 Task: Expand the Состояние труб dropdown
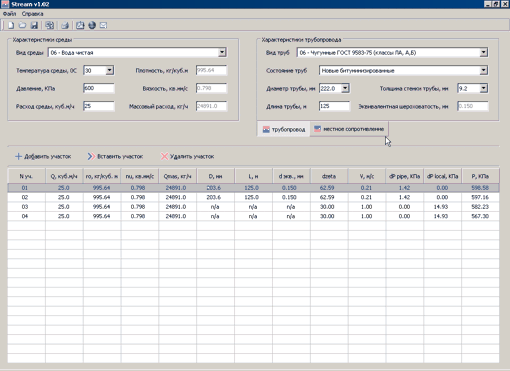[x=484, y=70]
